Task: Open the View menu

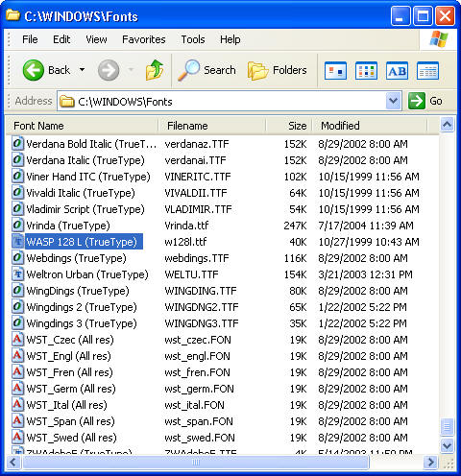Action: click(x=96, y=39)
